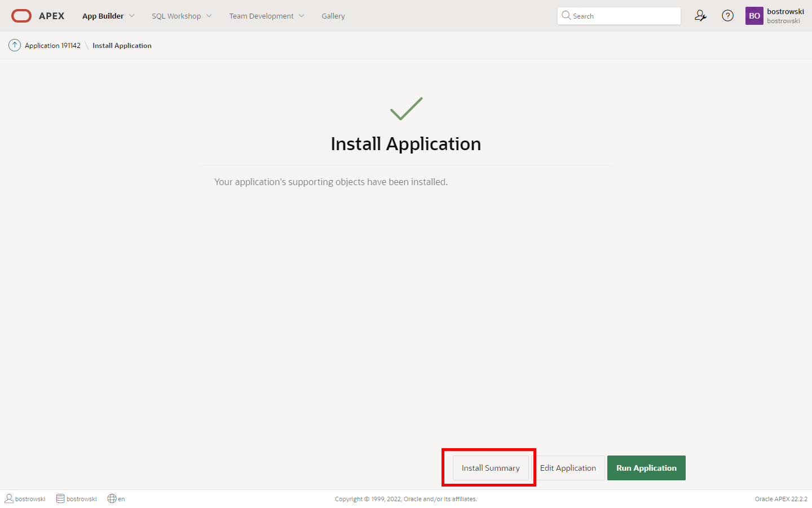
Task: Open the Gallery menu item
Action: pyautogui.click(x=333, y=16)
